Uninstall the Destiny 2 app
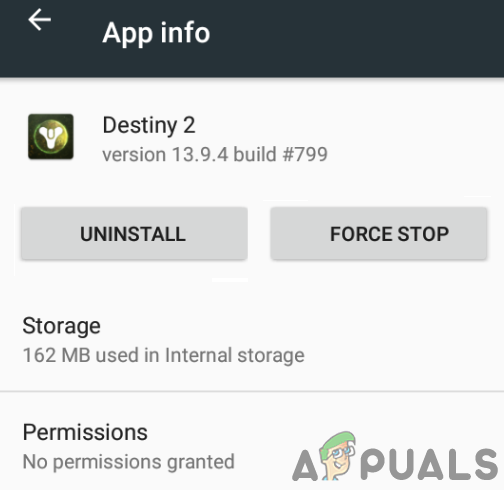The image size is (504, 490). [134, 233]
